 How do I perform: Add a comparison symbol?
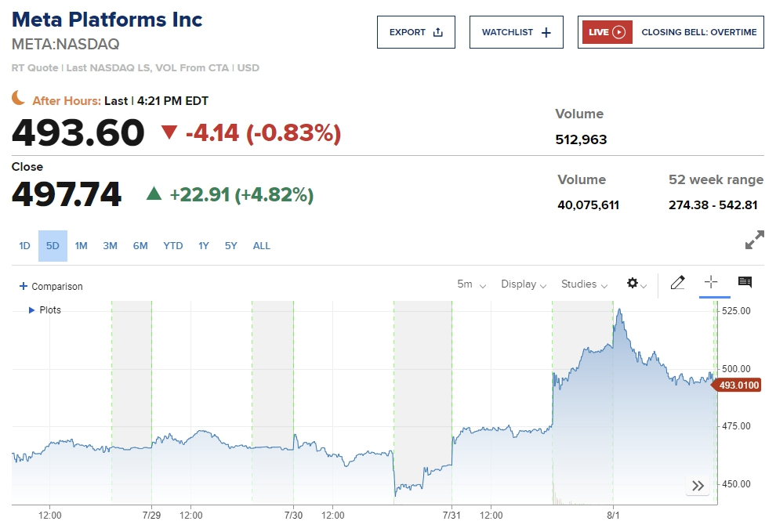[51, 287]
